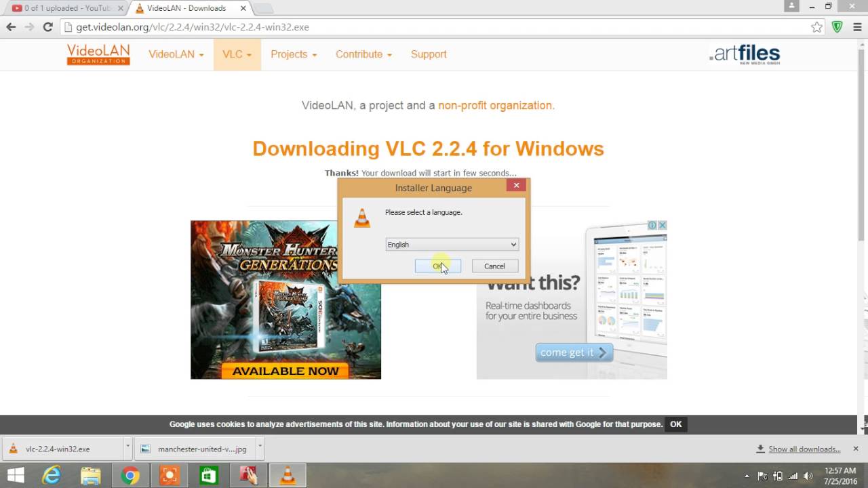Open downloaded manchester-united jpg file
This screenshot has width=868, height=488.
coord(195,449)
